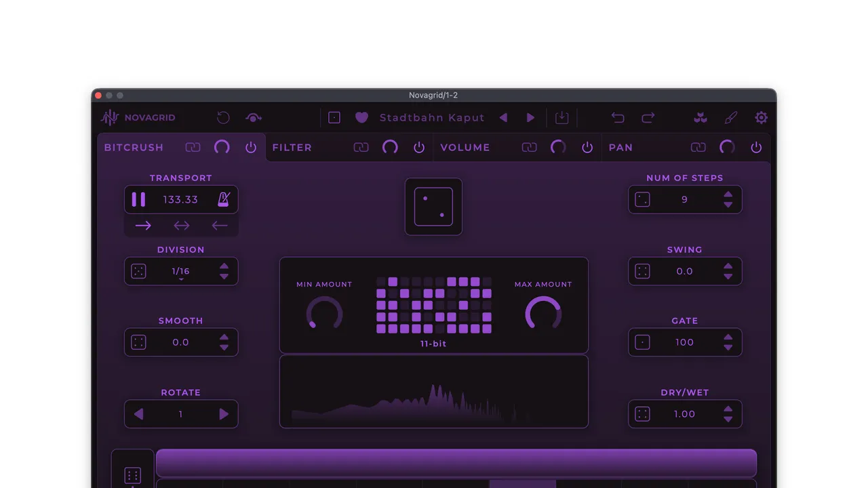Decrease NUM OF STEPS down arrow

pos(728,205)
